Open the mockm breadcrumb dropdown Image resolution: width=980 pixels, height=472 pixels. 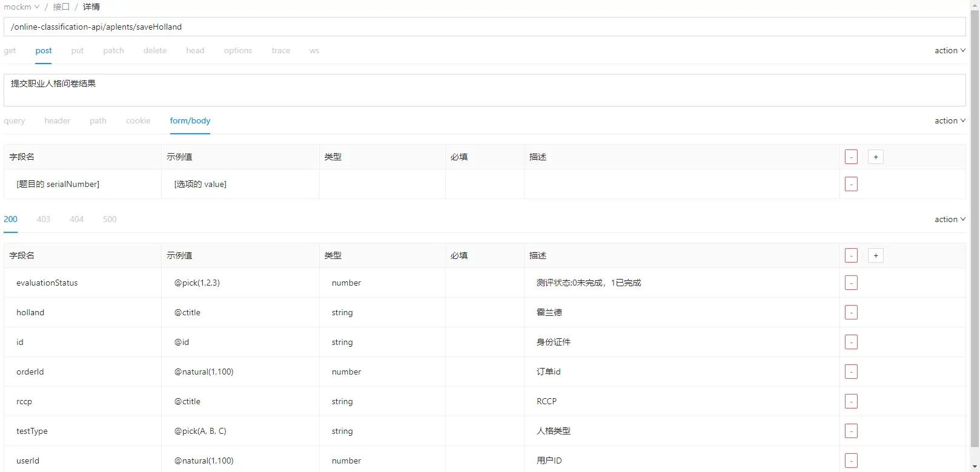(x=21, y=7)
